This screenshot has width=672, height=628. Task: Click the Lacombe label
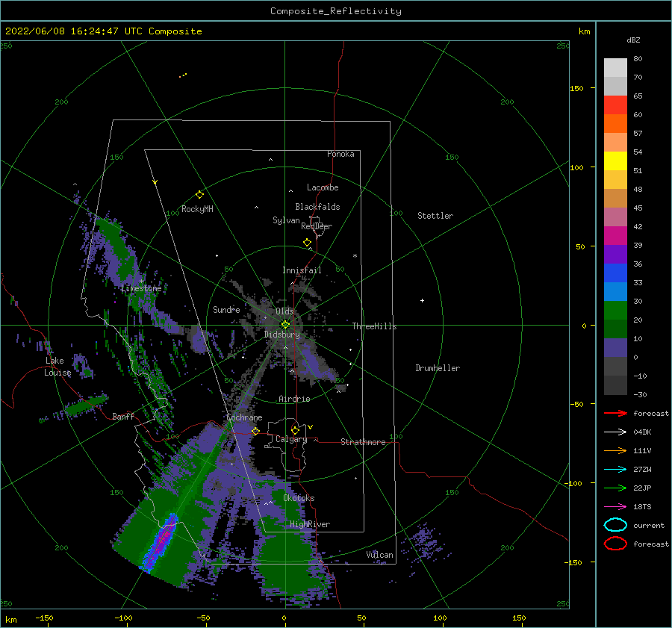click(x=323, y=187)
